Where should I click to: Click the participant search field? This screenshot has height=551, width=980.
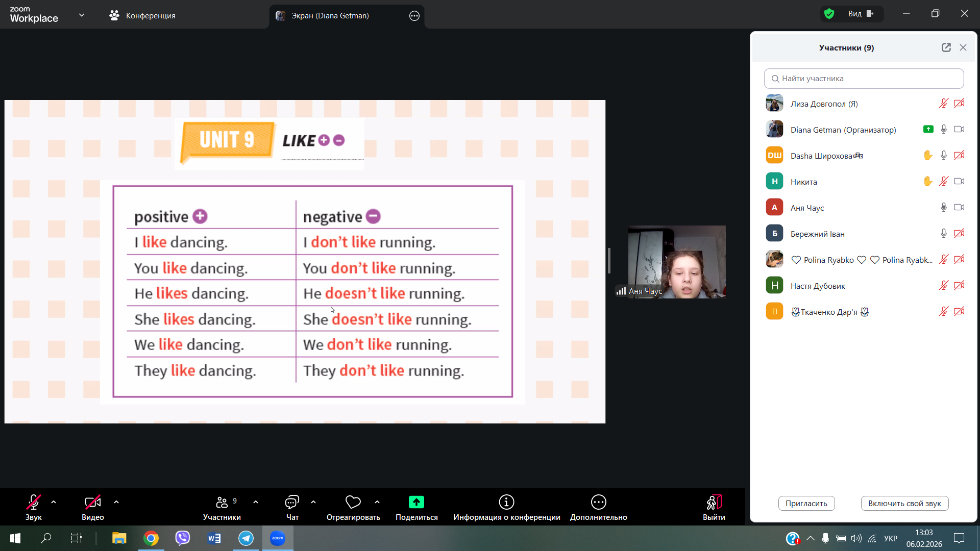coord(864,79)
